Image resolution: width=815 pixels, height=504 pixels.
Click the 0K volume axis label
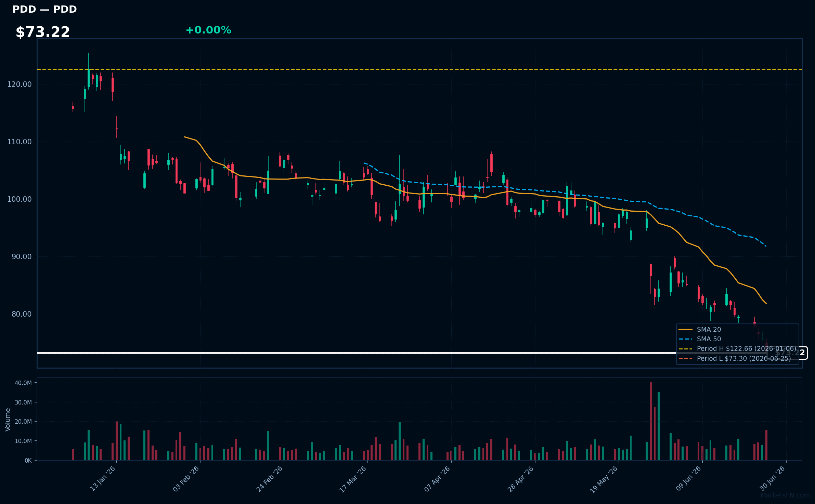[x=28, y=461]
